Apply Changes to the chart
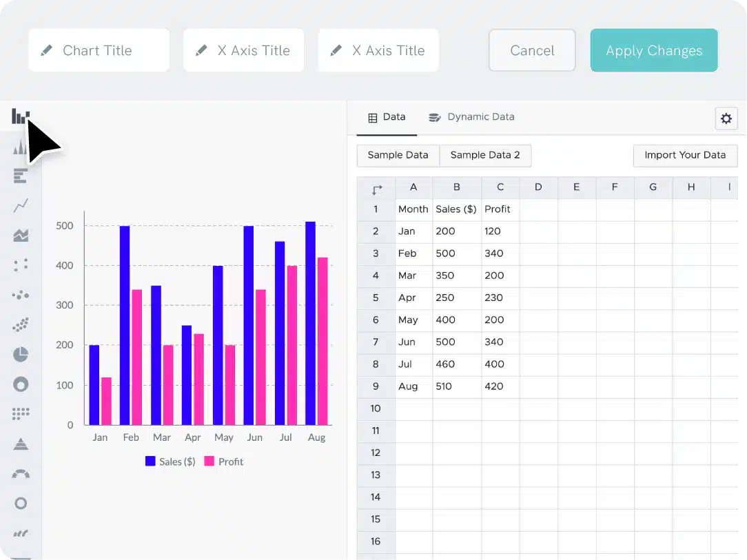 click(x=654, y=50)
